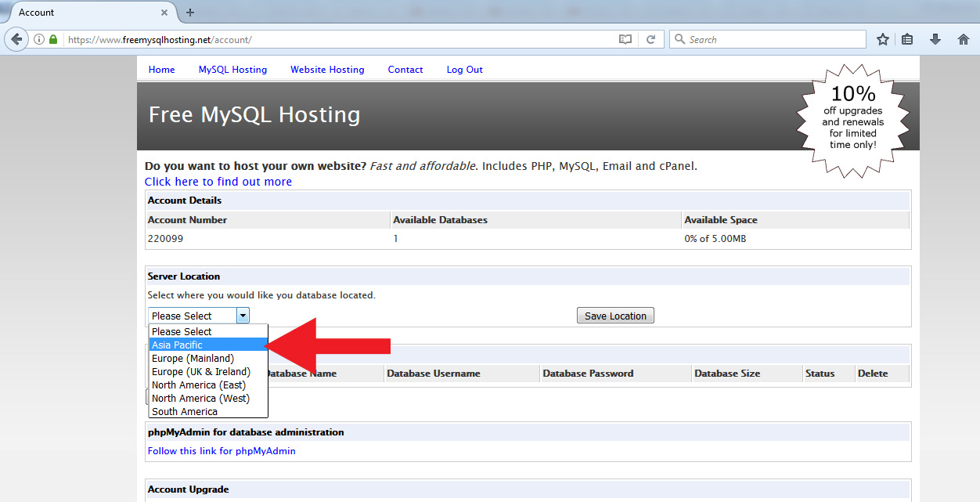Select Europe (Mainland) location option

[208, 358]
